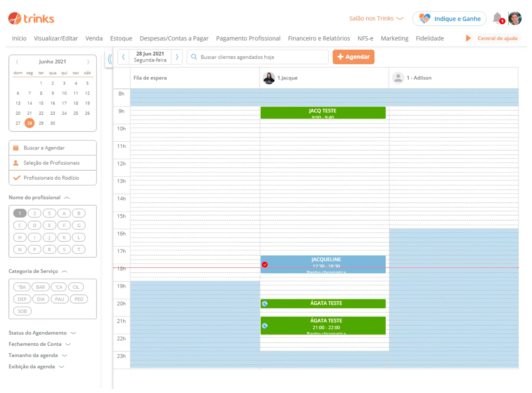Click recurring icon on 20h Ágata Teste
This screenshot has height=393, width=532.
tap(265, 303)
